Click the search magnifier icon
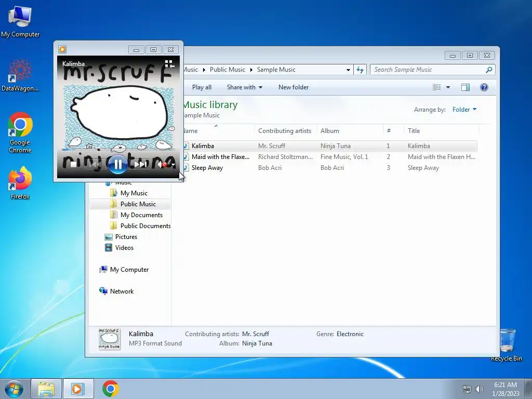 click(489, 70)
